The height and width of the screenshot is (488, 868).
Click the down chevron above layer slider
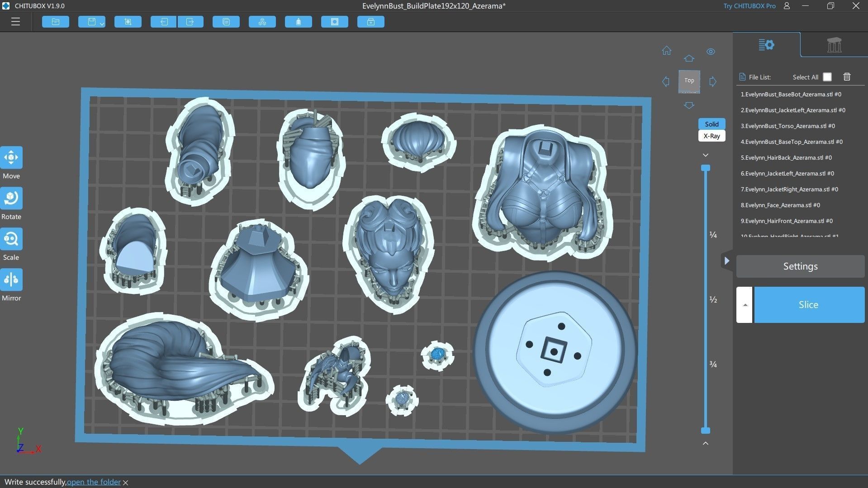click(706, 155)
